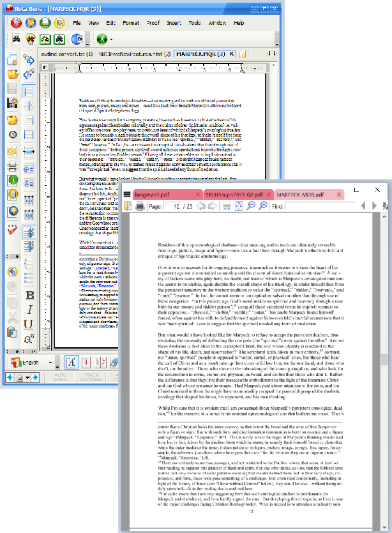The height and width of the screenshot is (533, 392).
Task: Apply Italic with the I icon
Action: (29, 310)
